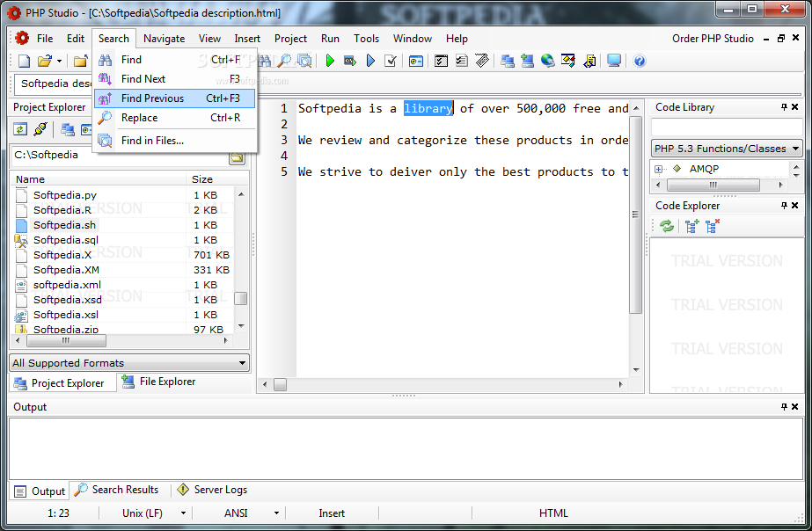Screen dimensions: 812x531
Task: Select Softpedia.xsl in the file list
Action: pyautogui.click(x=66, y=315)
